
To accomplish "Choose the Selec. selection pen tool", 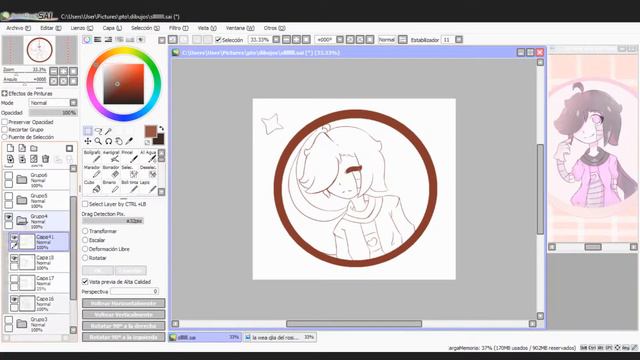I will click(129, 171).
